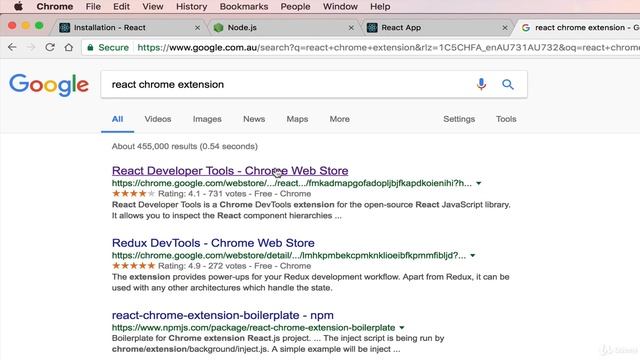640x360 pixels.
Task: Open react-chrome-extension-boilerplate - npm result
Action: click(223, 315)
